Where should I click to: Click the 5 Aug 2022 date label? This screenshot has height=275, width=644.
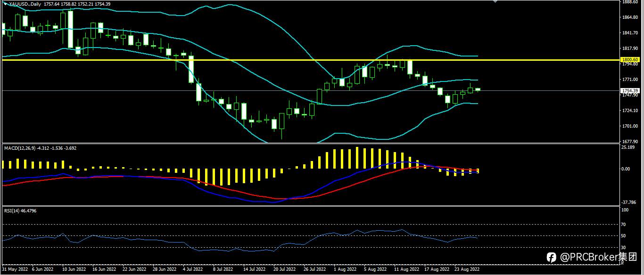(374, 270)
